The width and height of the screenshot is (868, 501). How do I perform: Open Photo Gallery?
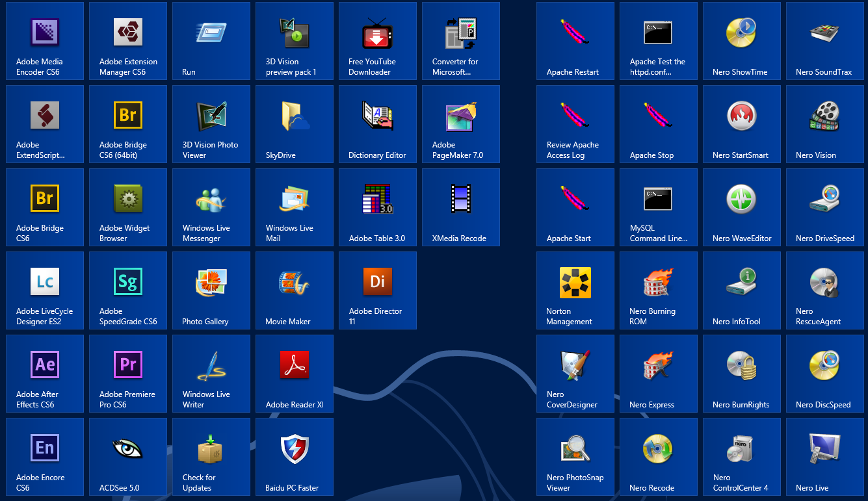click(x=211, y=290)
